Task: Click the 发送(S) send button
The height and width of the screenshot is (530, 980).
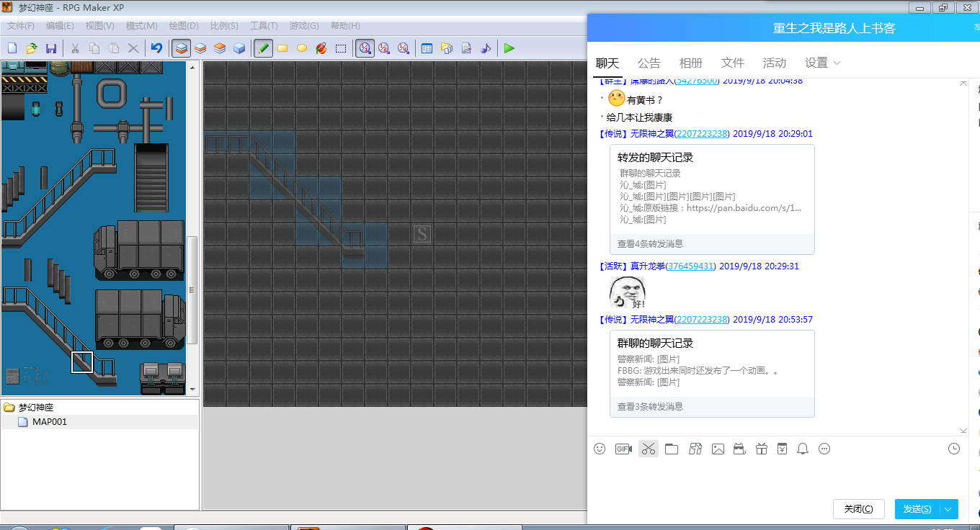Action: [x=917, y=509]
